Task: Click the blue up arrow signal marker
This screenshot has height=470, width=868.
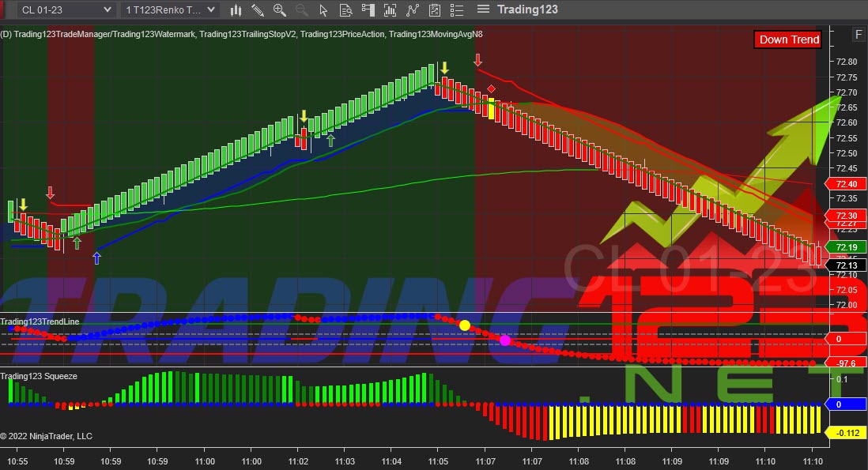Action: pyautogui.click(x=97, y=258)
